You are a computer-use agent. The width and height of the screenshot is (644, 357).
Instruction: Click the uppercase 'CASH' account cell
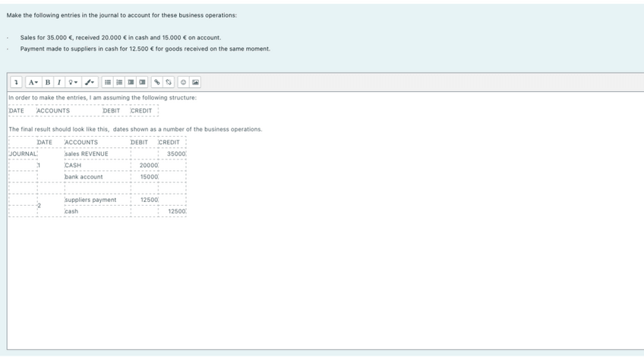(x=97, y=165)
